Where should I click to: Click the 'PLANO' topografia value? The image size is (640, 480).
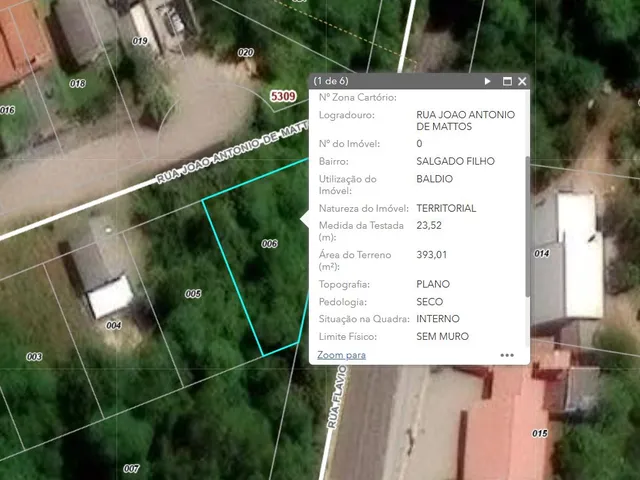(x=433, y=284)
